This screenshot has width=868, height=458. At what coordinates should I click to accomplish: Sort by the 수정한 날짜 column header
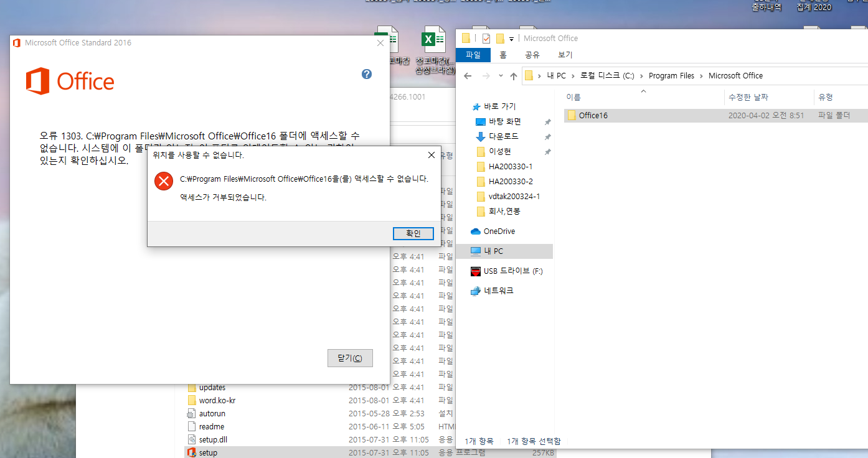pyautogui.click(x=748, y=97)
